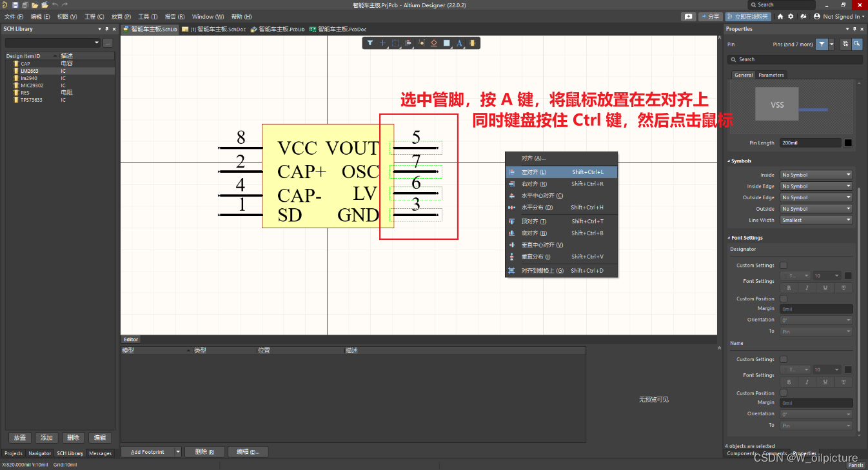Click the IEEE symbol icon in active bar
The image size is (868, 470).
coord(434,43)
